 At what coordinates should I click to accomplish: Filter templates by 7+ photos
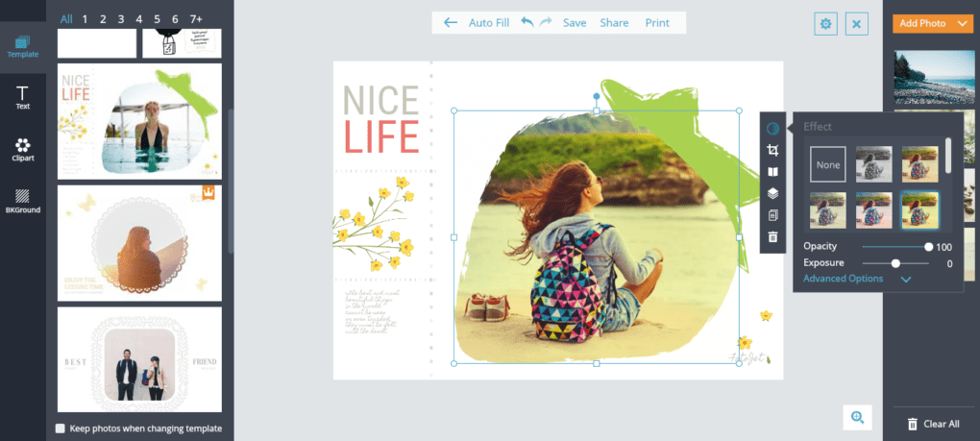coord(196,19)
